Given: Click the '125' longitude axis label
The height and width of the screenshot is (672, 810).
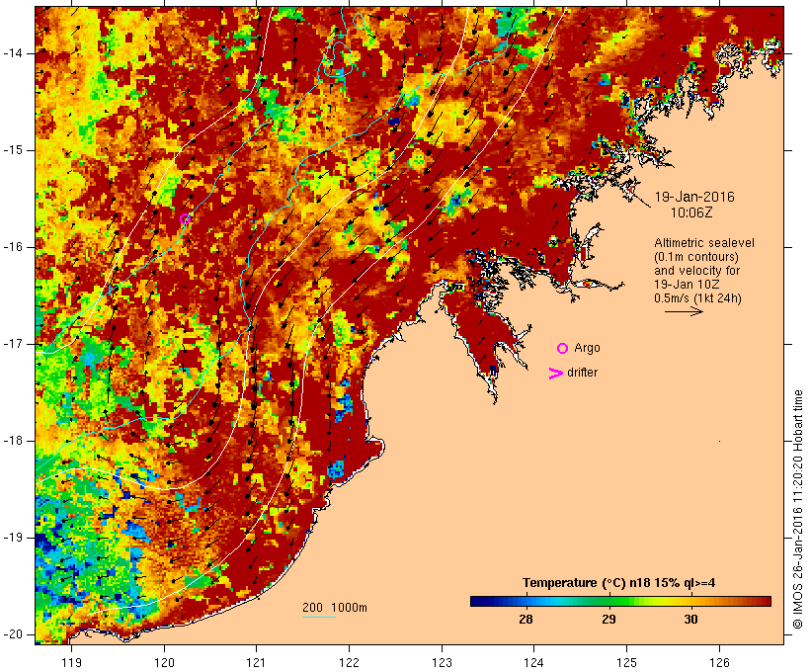Looking at the screenshot, I should [626, 662].
